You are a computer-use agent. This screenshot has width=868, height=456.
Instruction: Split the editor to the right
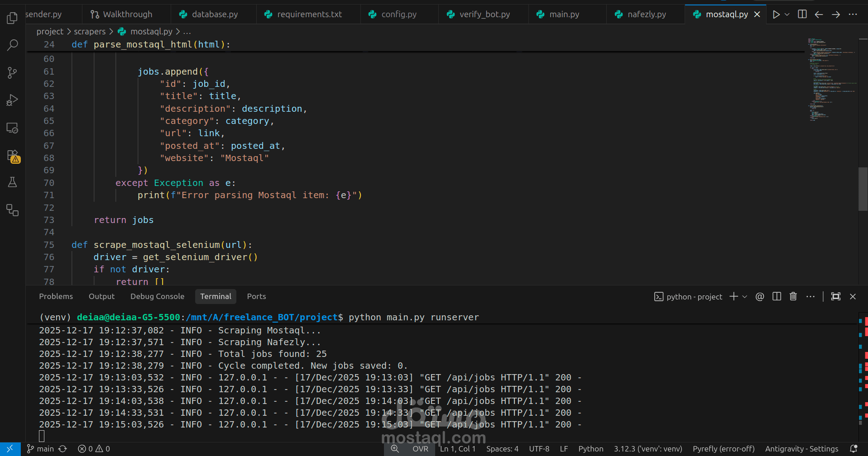click(x=802, y=14)
